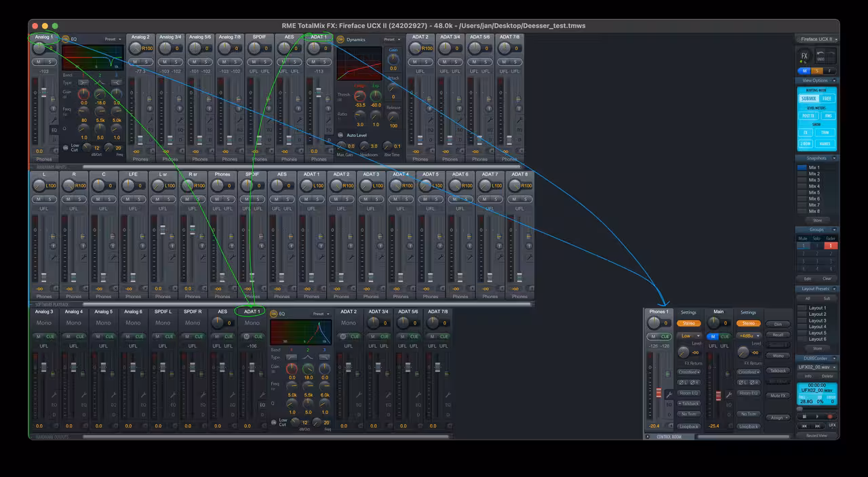Toggle Low Cut on in the input EQ
Viewport: 868px width, 477px height.
coord(65,148)
